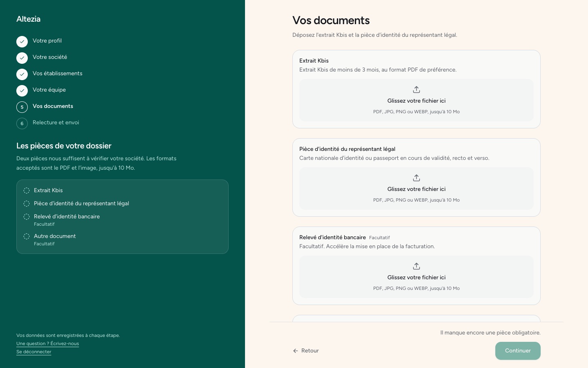Click the step 6 circle icon
588x368 pixels.
pyautogui.click(x=22, y=123)
